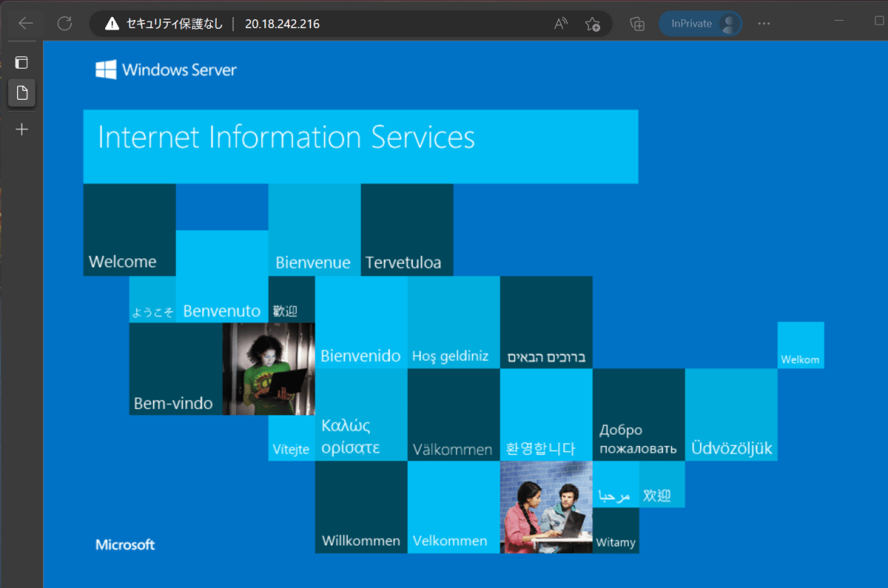Reload the page with the refresh icon
The height and width of the screenshot is (588, 888).
pyautogui.click(x=64, y=24)
